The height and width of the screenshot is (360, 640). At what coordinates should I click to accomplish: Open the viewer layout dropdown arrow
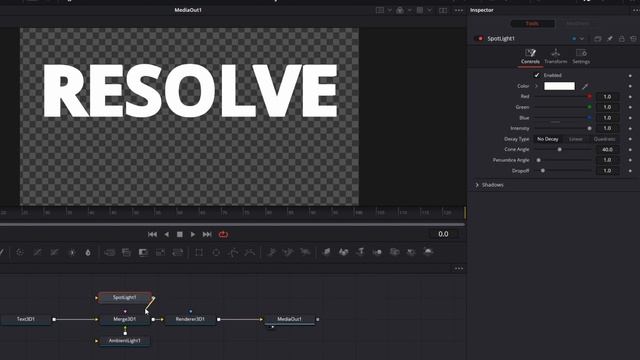click(389, 10)
